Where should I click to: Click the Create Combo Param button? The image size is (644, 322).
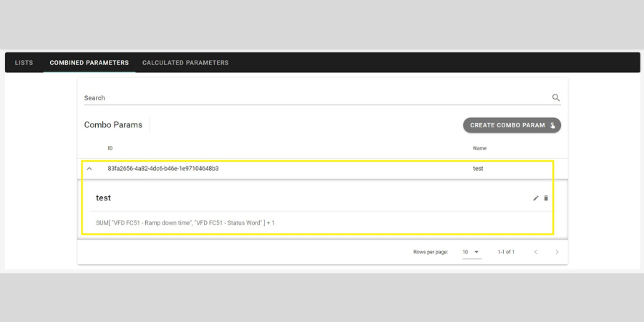coord(512,125)
